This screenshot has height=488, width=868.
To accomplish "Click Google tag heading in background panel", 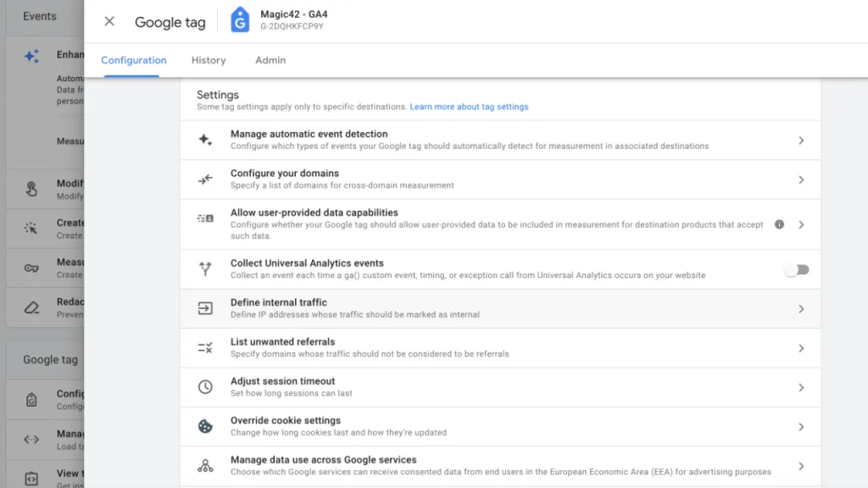I will pyautogui.click(x=50, y=359).
